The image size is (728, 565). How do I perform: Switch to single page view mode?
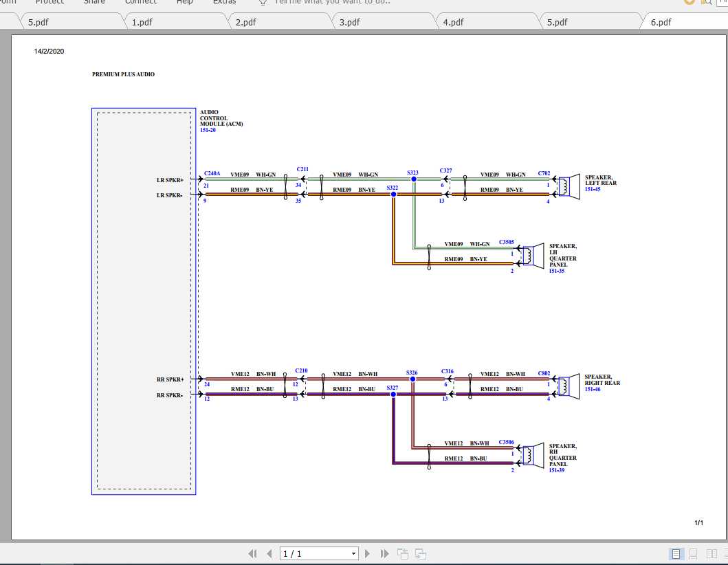[x=676, y=553]
